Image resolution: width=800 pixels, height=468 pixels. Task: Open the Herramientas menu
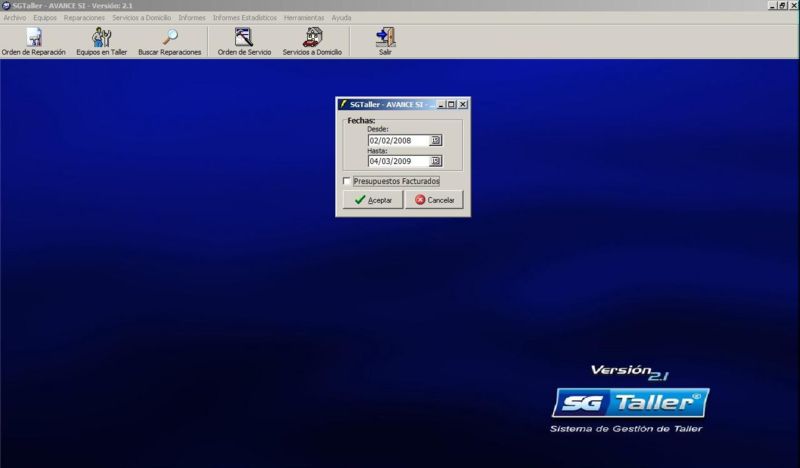304,18
